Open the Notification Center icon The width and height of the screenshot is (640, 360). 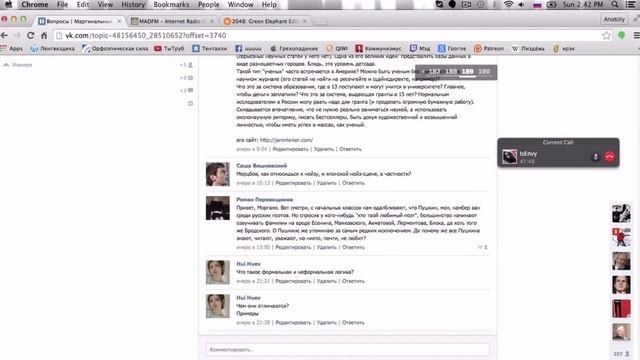(631, 4)
